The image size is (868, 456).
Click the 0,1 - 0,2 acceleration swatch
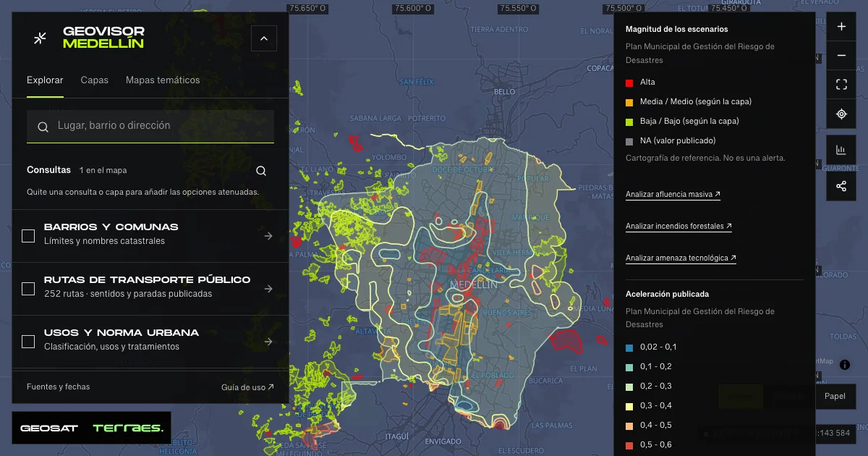(x=629, y=367)
